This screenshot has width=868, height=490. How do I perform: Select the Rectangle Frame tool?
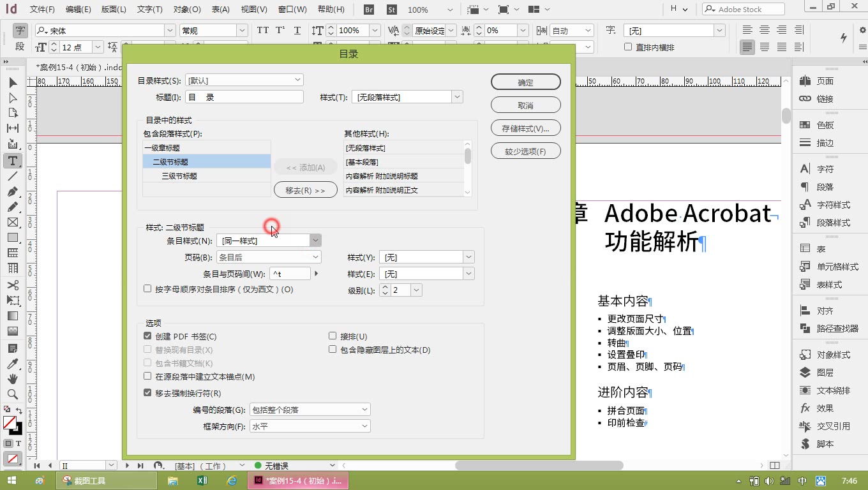coord(12,222)
